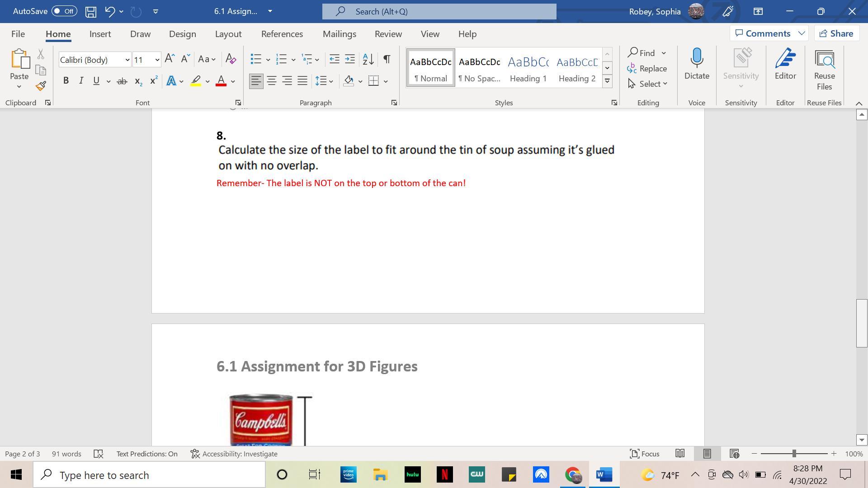This screenshot has width=868, height=488.
Task: Click the Share button
Action: pos(836,33)
